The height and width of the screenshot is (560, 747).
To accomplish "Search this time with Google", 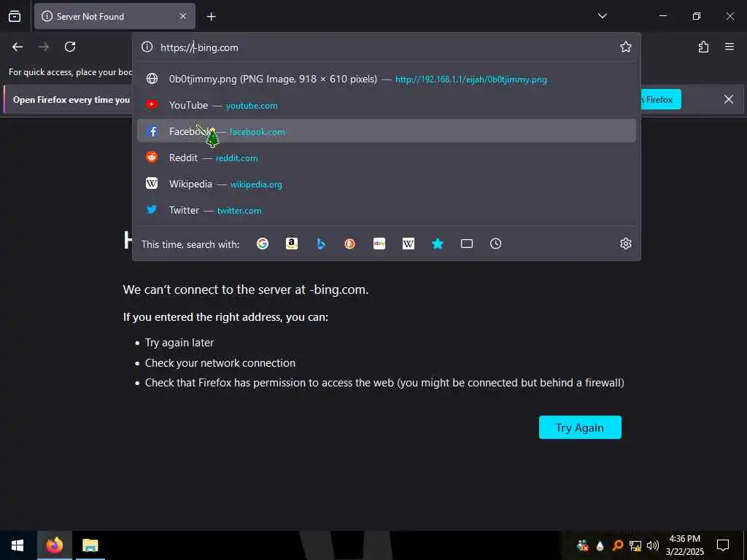I will (263, 244).
